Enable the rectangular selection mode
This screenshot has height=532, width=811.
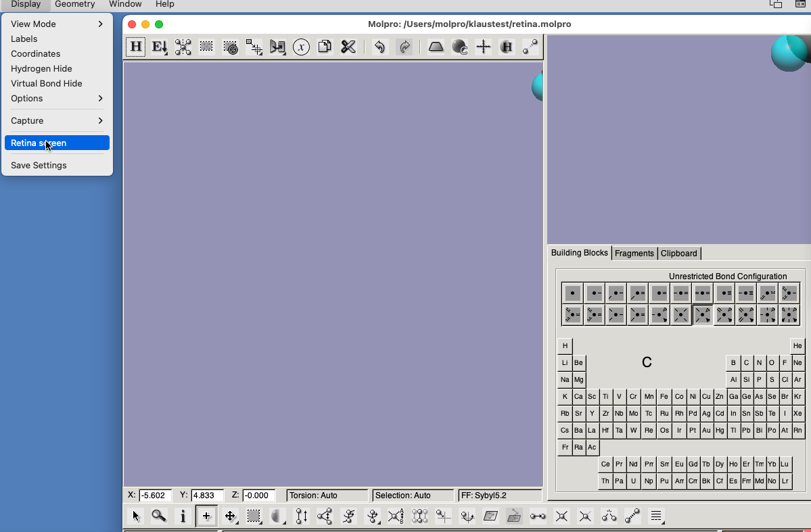[x=254, y=516]
